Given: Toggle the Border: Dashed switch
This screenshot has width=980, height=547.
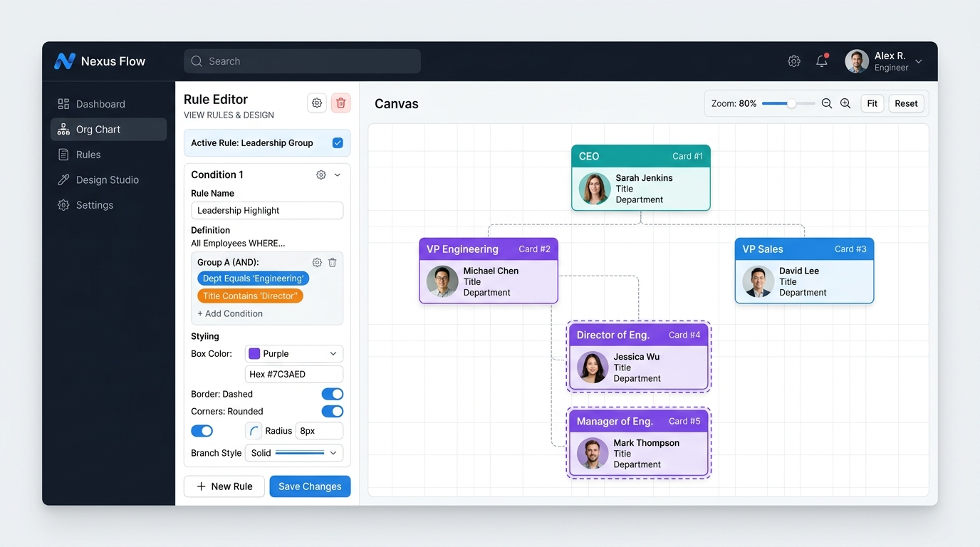Looking at the screenshot, I should point(333,394).
